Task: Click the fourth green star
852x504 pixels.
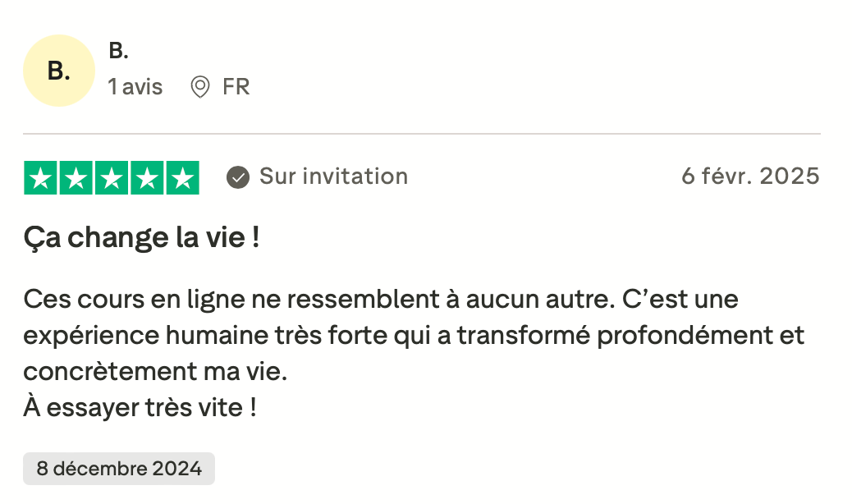Action: (147, 178)
